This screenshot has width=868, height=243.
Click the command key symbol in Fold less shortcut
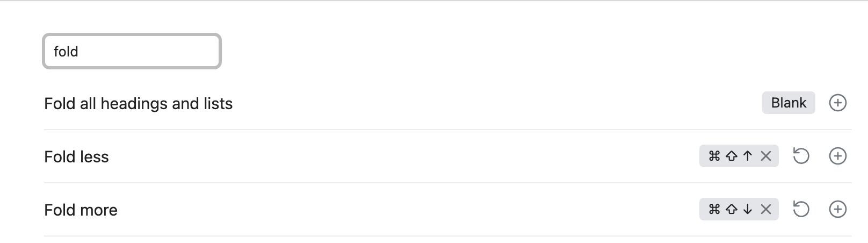(714, 156)
